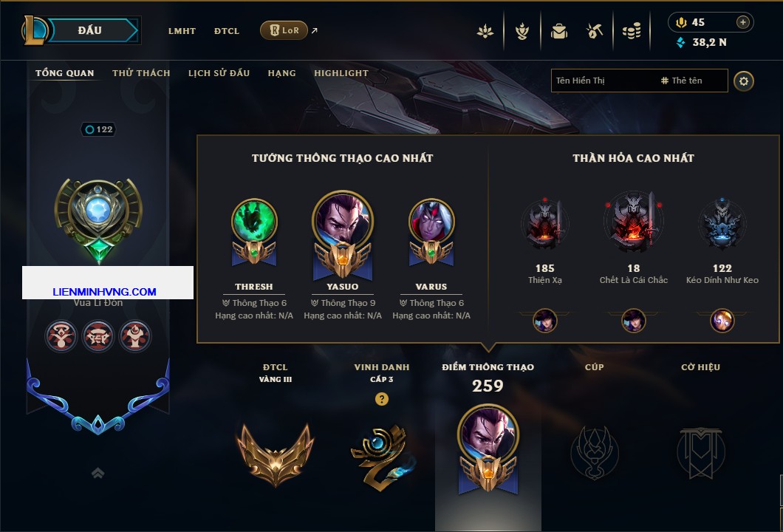Expand the banner with the double chevron
This screenshot has width=783, height=532.
coord(98,473)
